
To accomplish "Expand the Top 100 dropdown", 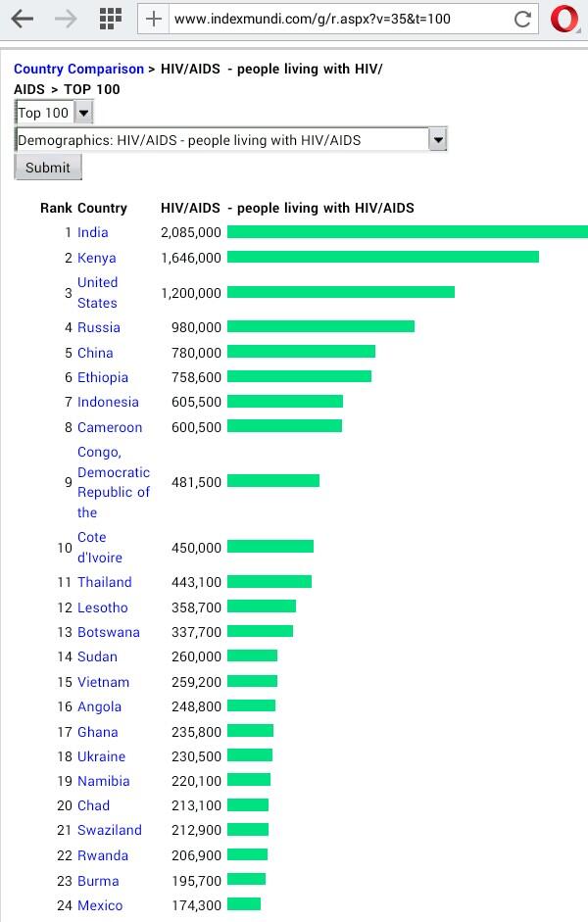I will click(x=54, y=113).
